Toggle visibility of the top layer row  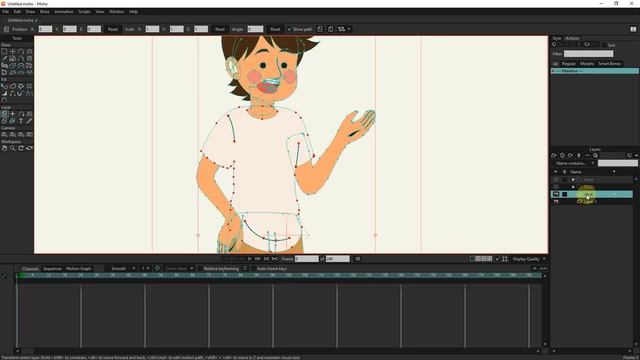[556, 180]
